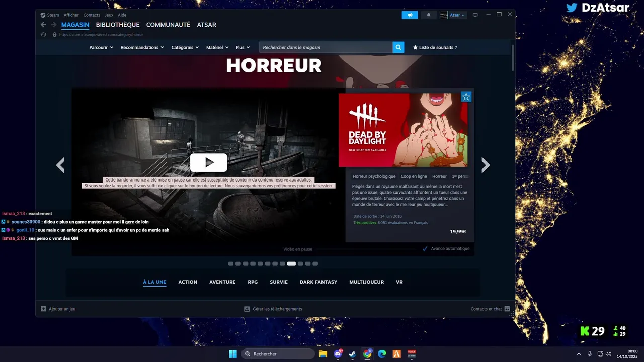The image size is (644, 362).
Task: Open the system tray volume control
Action: (608, 354)
